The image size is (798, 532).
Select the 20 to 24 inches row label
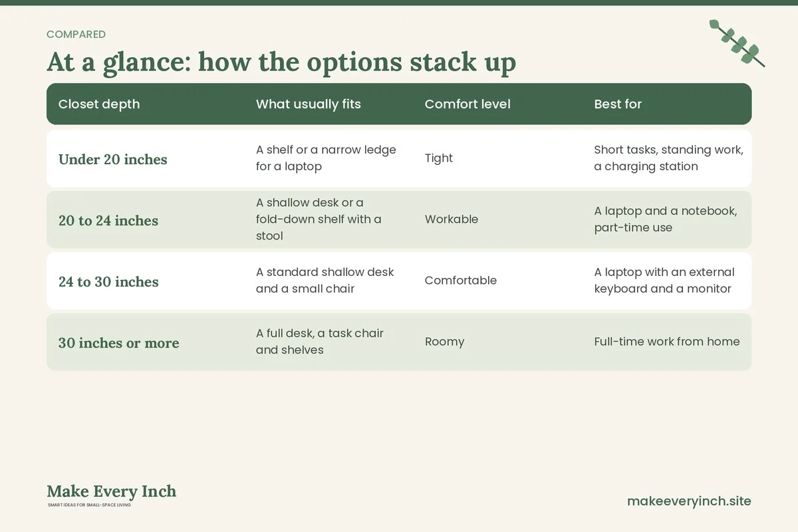pos(108,220)
